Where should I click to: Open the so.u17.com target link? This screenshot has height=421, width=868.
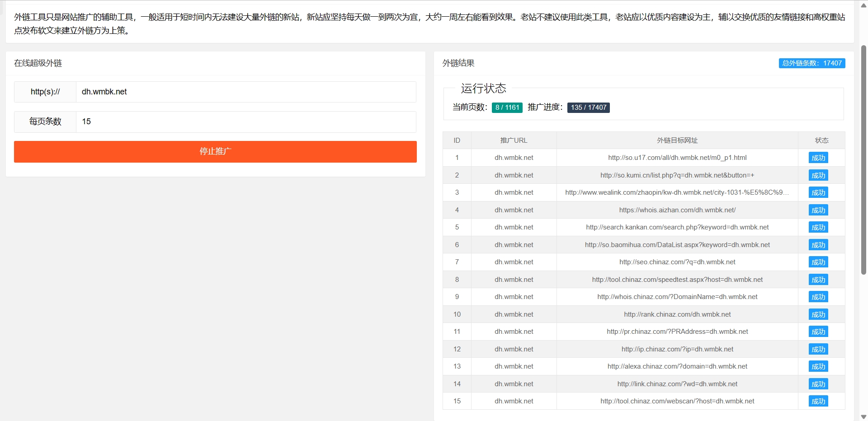click(x=677, y=158)
